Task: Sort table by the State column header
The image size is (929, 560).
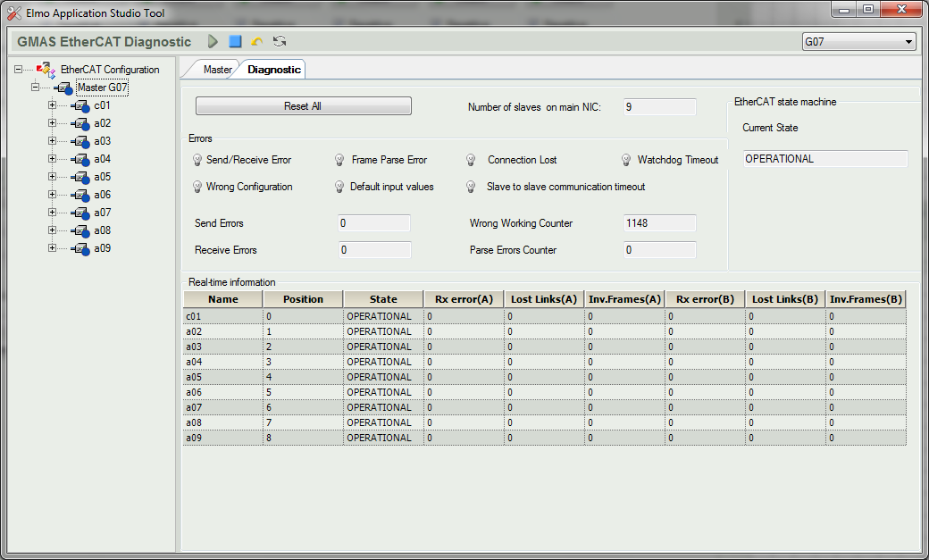Action: tap(383, 299)
